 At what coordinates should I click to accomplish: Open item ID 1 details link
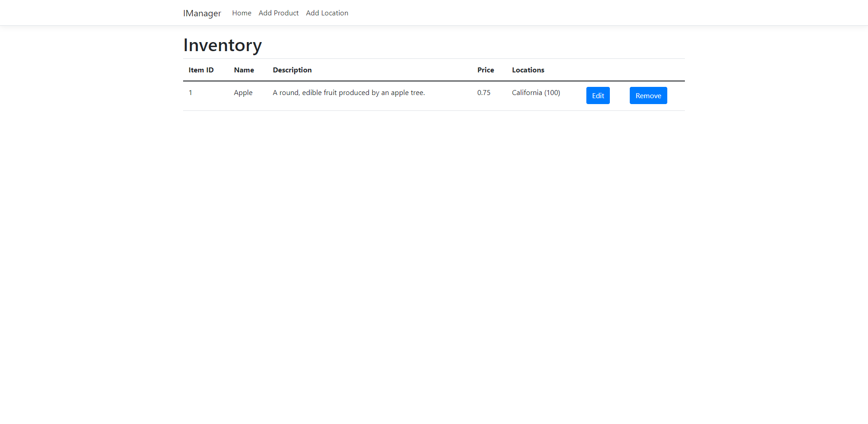coord(190,92)
